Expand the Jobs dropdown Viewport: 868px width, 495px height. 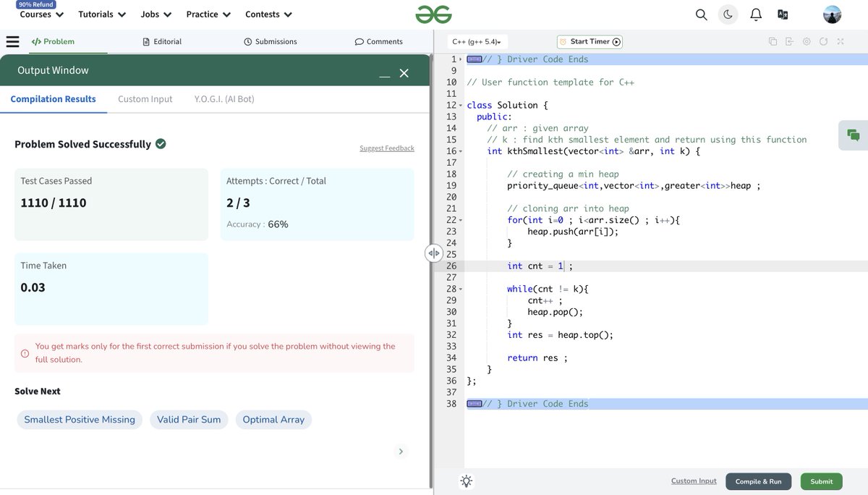[x=156, y=14]
